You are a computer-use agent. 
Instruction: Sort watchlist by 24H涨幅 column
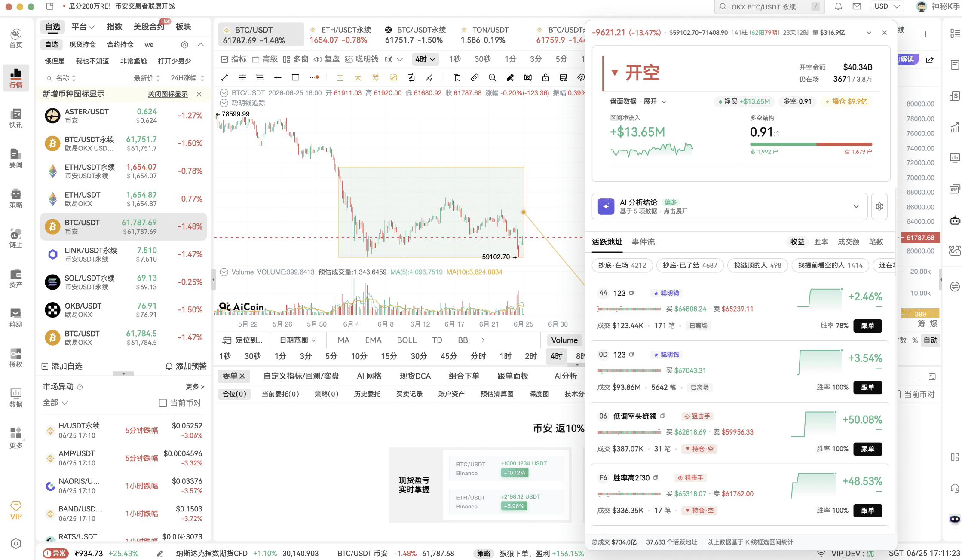tap(187, 78)
